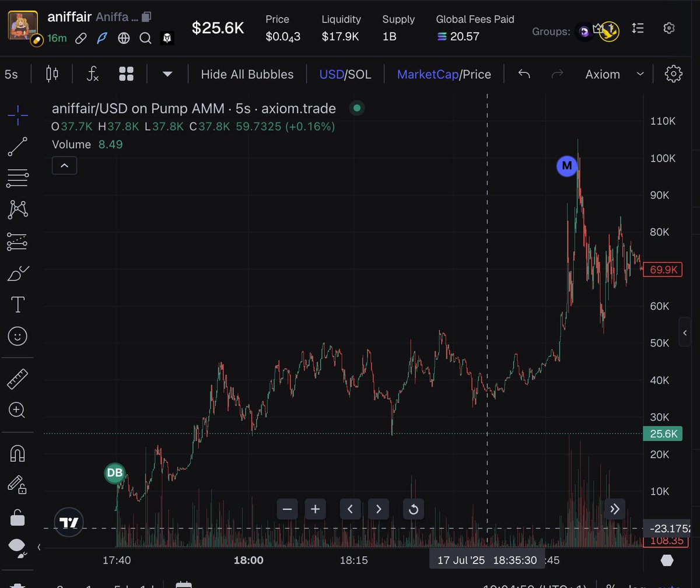Image resolution: width=700 pixels, height=588 pixels.
Task: Pan chart right with arrow button
Action: tap(379, 509)
